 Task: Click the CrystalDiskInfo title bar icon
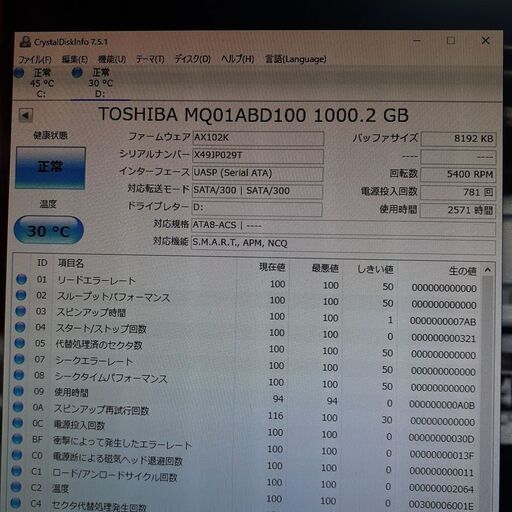(25, 42)
